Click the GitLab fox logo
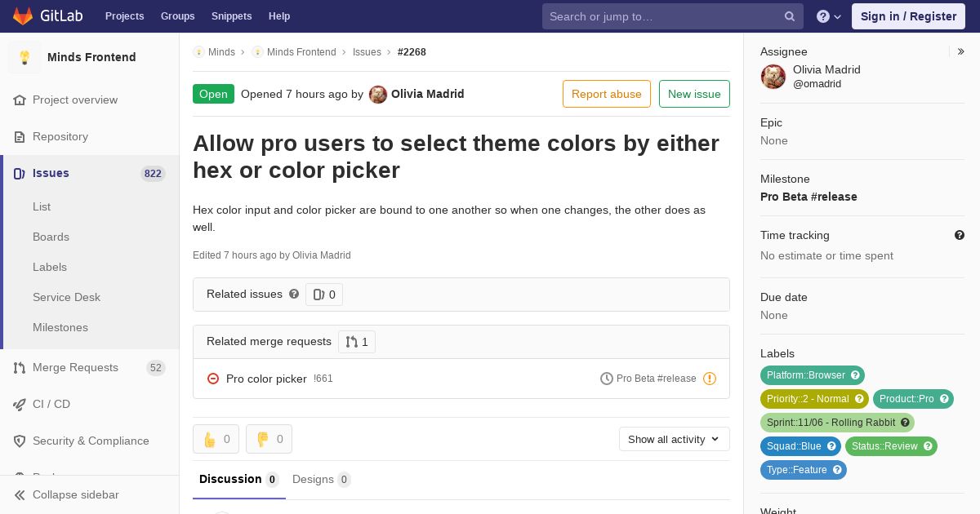Screen dimensions: 980x514 (x=23, y=16)
